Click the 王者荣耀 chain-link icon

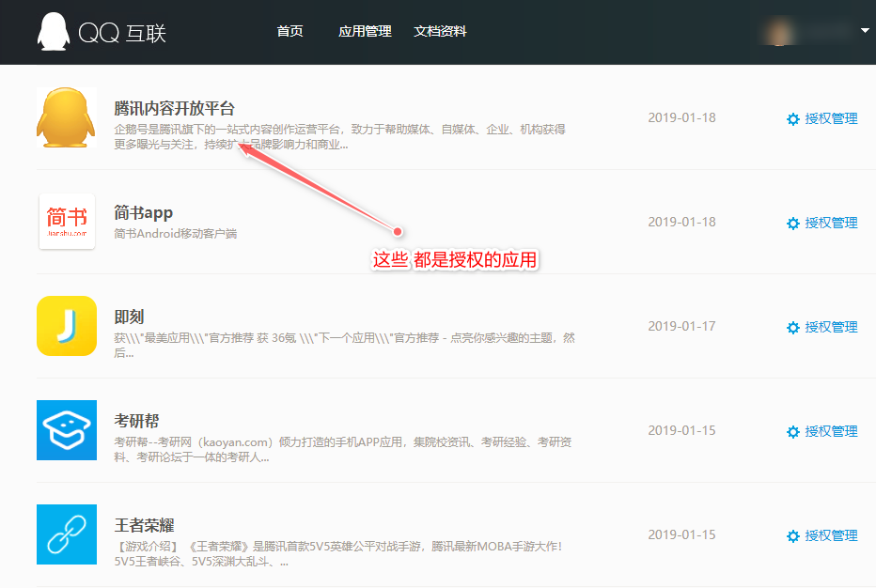[66, 534]
